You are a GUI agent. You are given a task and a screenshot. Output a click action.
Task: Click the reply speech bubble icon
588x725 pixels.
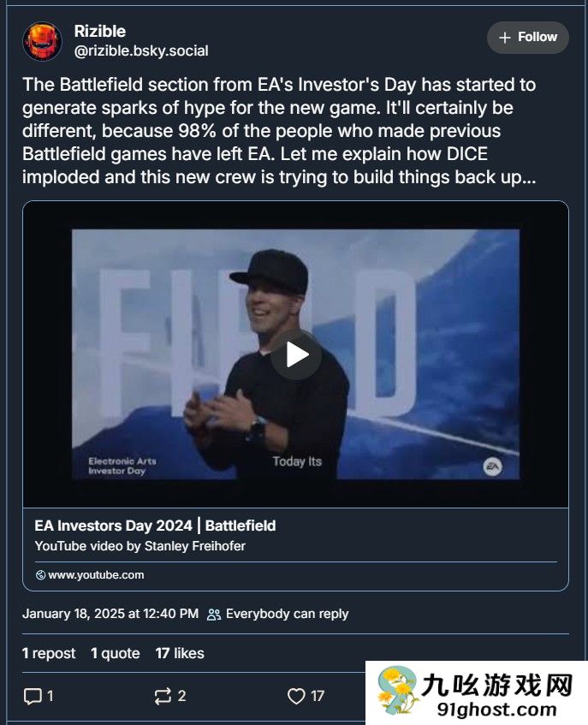coord(33,696)
